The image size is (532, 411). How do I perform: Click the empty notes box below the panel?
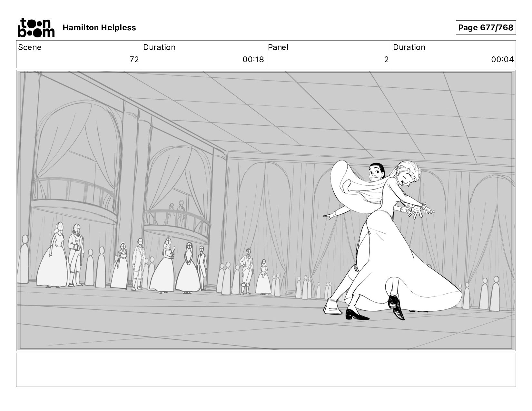(x=266, y=370)
